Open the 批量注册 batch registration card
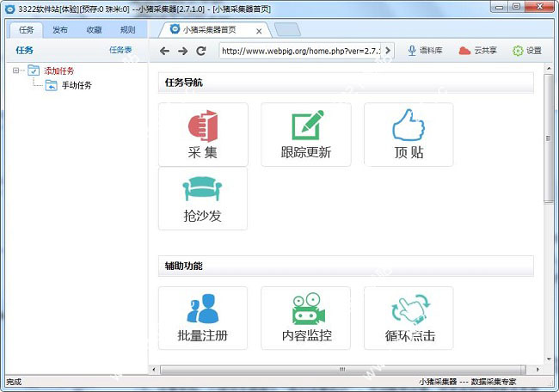 point(203,318)
